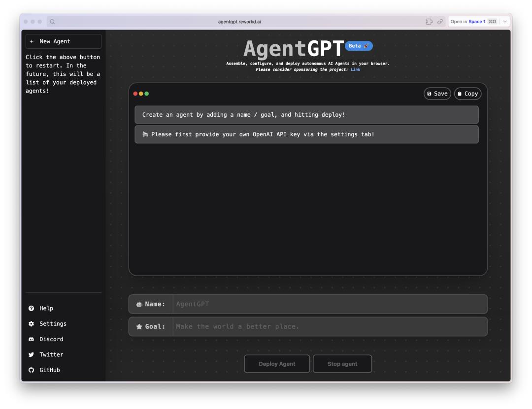Click the Deploy Agent button
This screenshot has width=532, height=409.
277,364
